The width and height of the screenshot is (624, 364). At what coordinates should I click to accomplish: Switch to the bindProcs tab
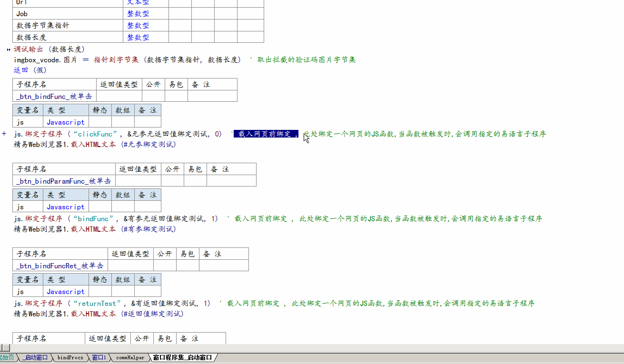[x=70, y=357]
